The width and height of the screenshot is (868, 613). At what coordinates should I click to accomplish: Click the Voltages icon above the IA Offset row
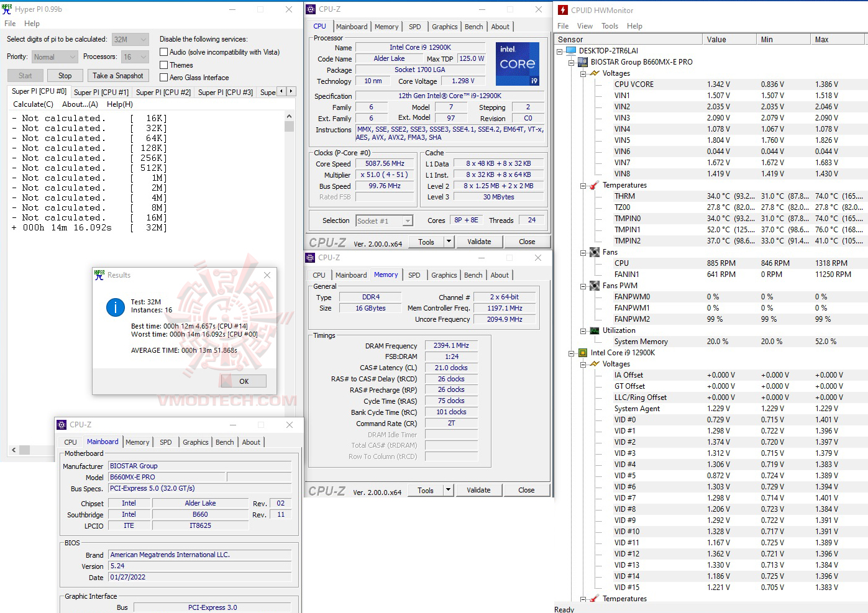(x=595, y=364)
